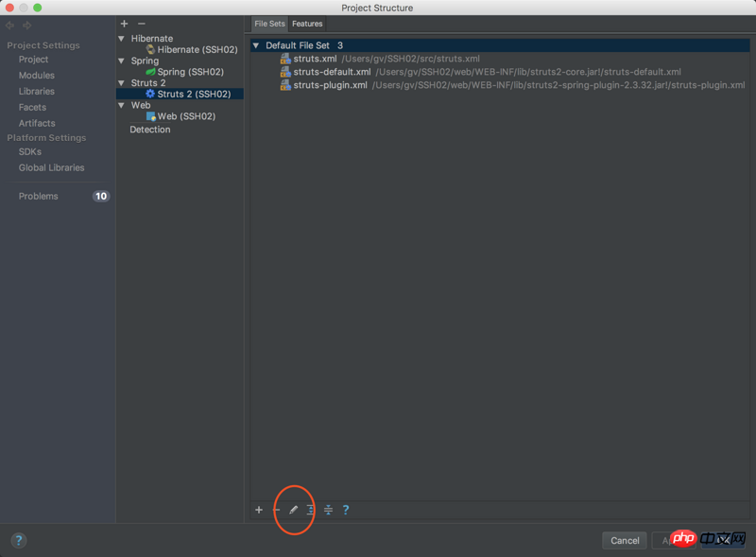The height and width of the screenshot is (557, 756).
Task: Select the Web group row
Action: click(x=141, y=105)
